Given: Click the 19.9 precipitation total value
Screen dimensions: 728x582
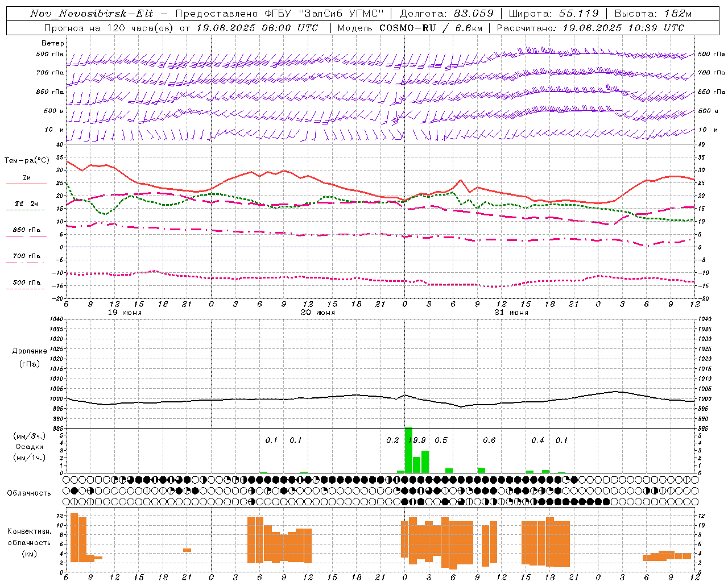Looking at the screenshot, I should click(417, 440).
